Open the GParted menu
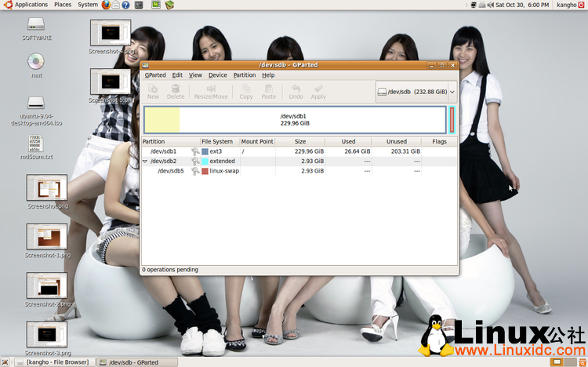 [x=155, y=75]
